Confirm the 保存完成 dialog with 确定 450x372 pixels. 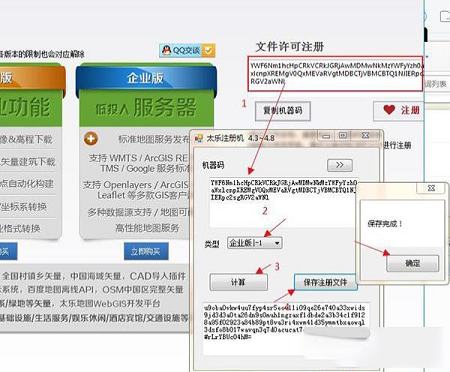(412, 263)
